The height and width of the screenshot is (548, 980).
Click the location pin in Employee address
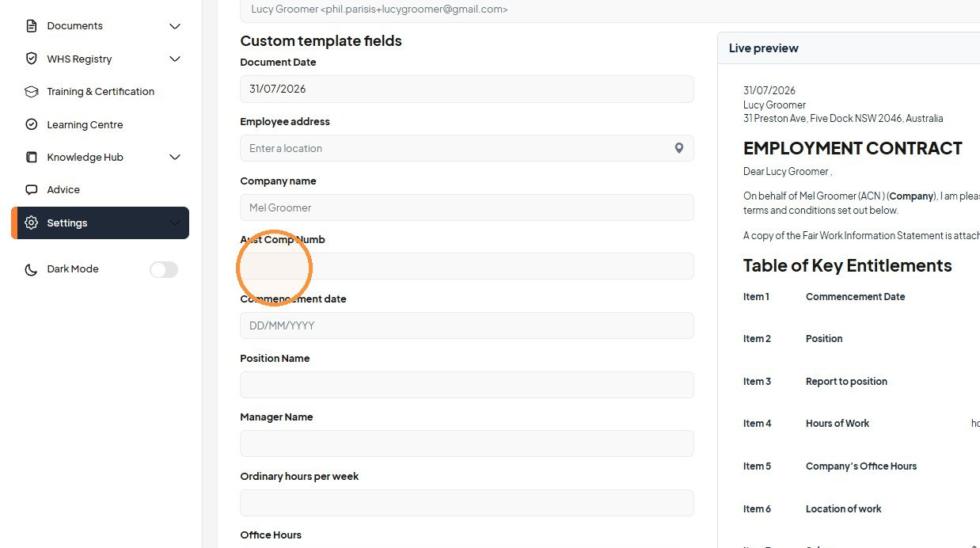point(678,148)
